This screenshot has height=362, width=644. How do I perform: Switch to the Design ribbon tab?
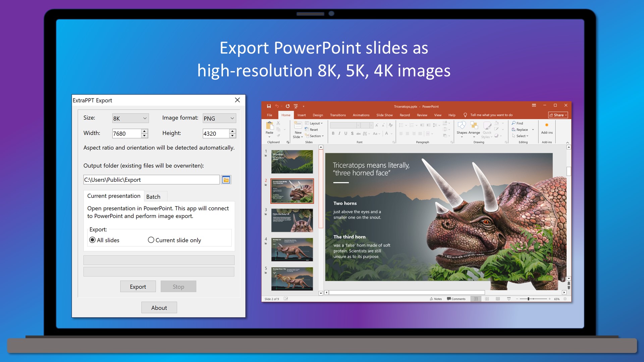pos(318,115)
